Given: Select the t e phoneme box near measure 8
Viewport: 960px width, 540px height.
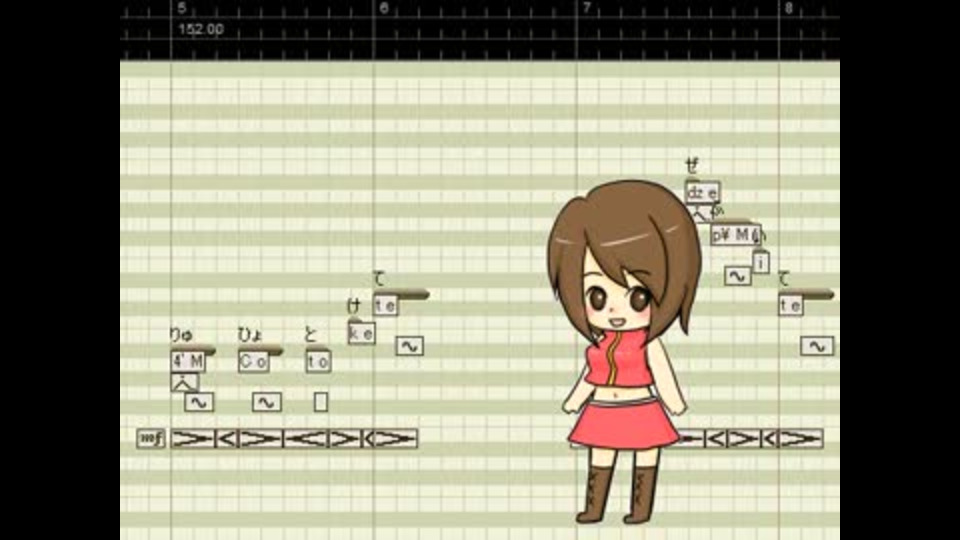Looking at the screenshot, I should click(791, 305).
